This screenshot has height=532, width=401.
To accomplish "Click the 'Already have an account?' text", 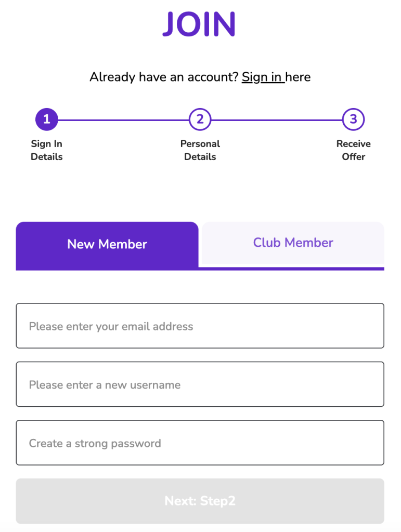I will pos(164,77).
